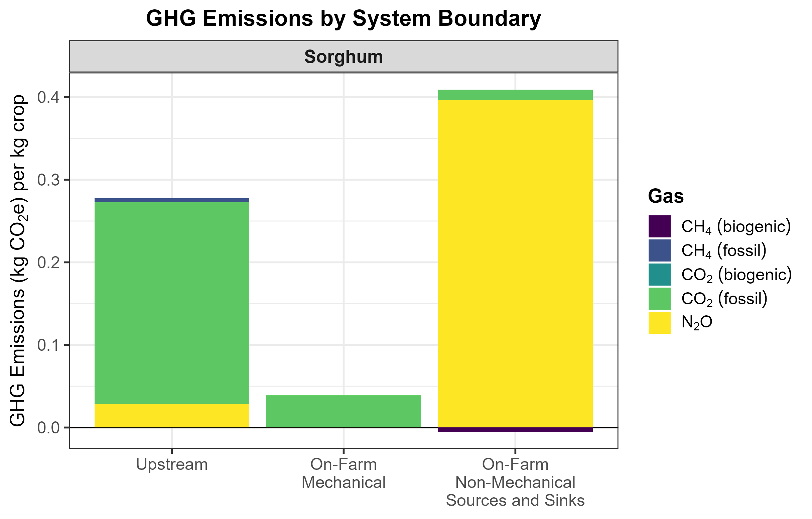Click the Sorghum facet header strip
The width and height of the screenshot is (812, 519).
[343, 57]
